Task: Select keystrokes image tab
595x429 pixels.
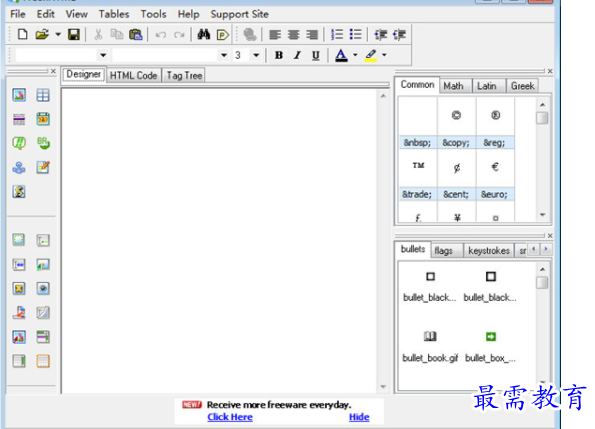Action: pos(489,251)
